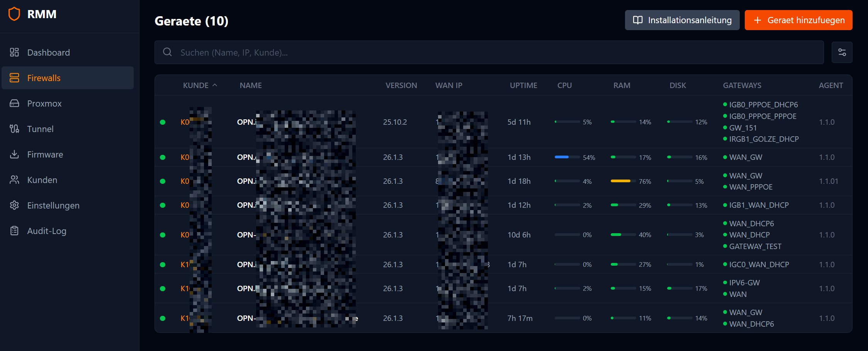Viewport: 868px width, 351px height.
Task: Navigate to Firmware
Action: (x=68, y=154)
